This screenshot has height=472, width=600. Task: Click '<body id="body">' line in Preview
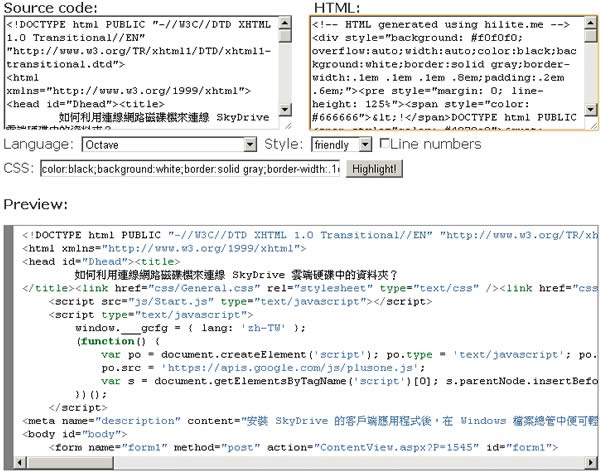point(75,434)
